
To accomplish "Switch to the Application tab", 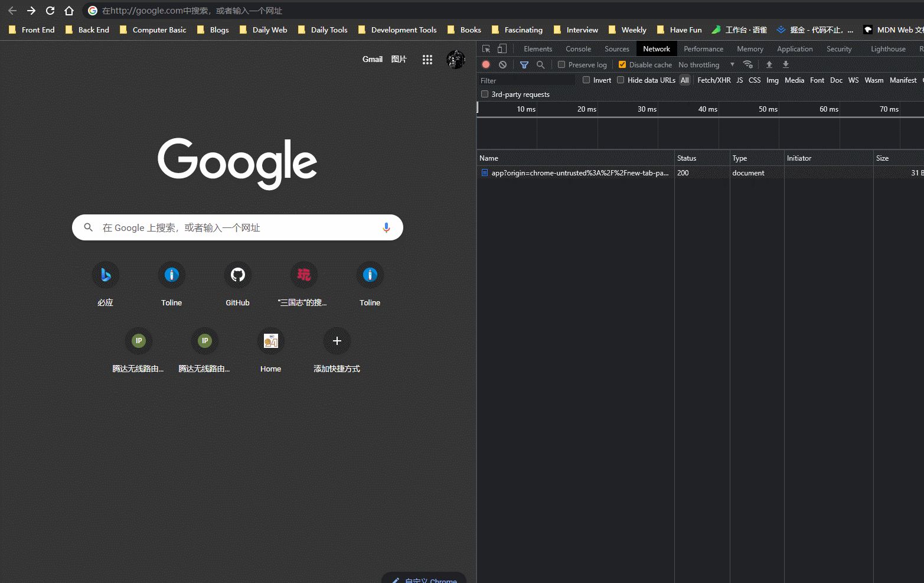I will click(x=795, y=49).
